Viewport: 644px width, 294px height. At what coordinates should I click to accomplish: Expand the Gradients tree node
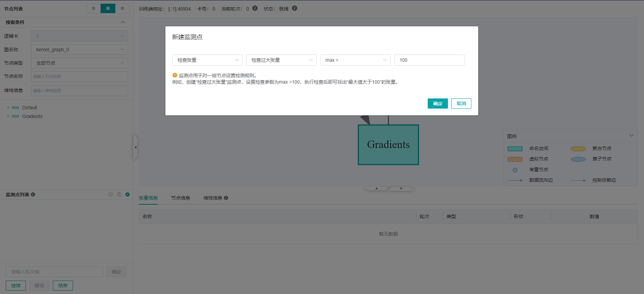(8, 116)
